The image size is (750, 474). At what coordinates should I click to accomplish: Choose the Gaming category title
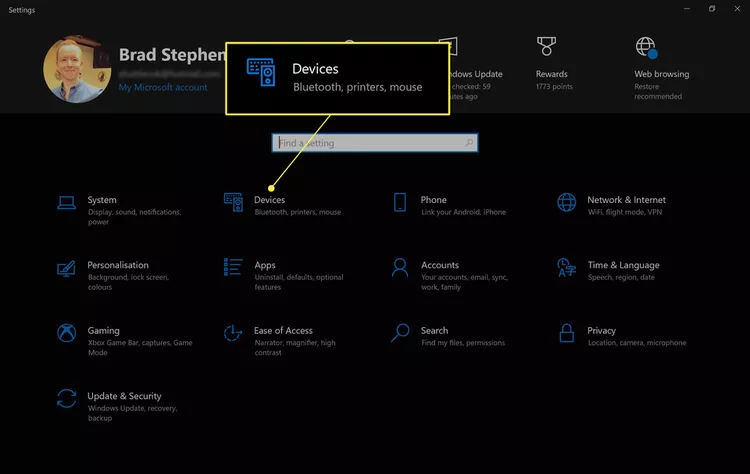click(x=103, y=331)
